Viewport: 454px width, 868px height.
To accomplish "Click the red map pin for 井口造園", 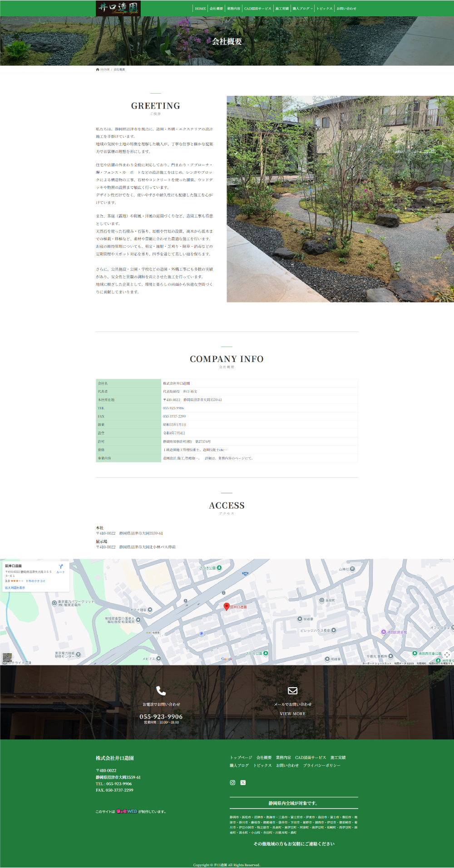I will point(227,606).
